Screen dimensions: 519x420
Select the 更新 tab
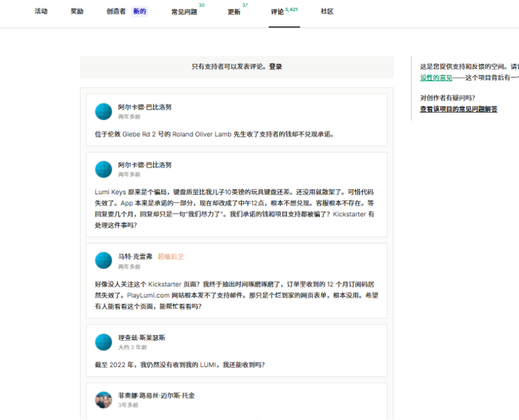pos(234,12)
